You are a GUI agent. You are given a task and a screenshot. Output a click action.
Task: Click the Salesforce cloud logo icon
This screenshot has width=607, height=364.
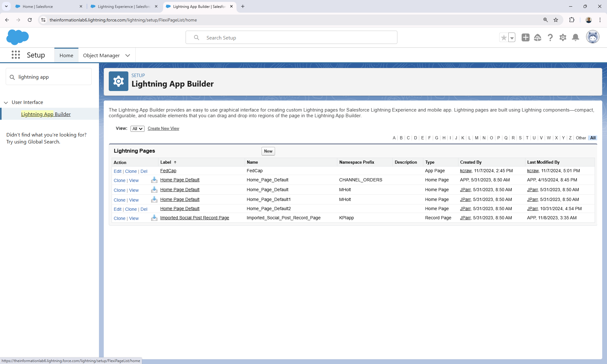pyautogui.click(x=17, y=38)
